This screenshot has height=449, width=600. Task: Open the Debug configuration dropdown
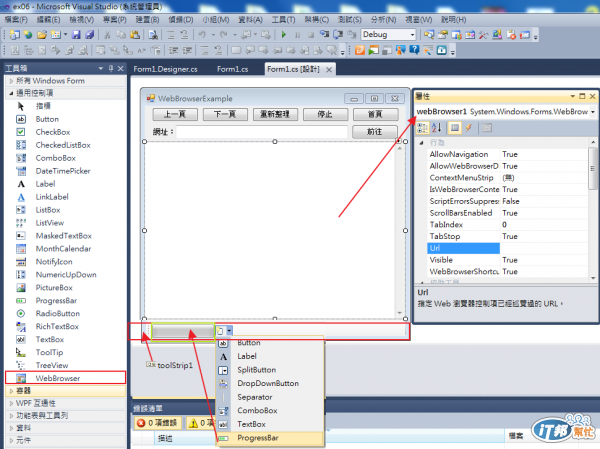[412, 35]
